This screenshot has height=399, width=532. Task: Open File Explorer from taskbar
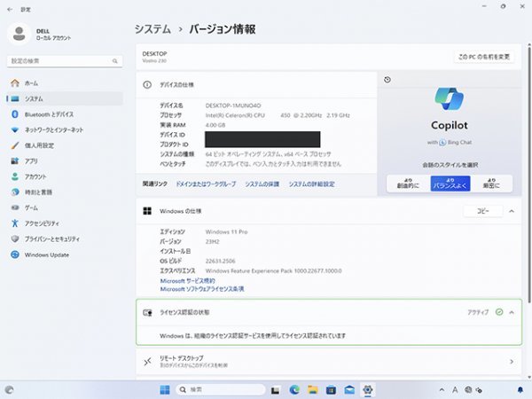pyautogui.click(x=312, y=390)
